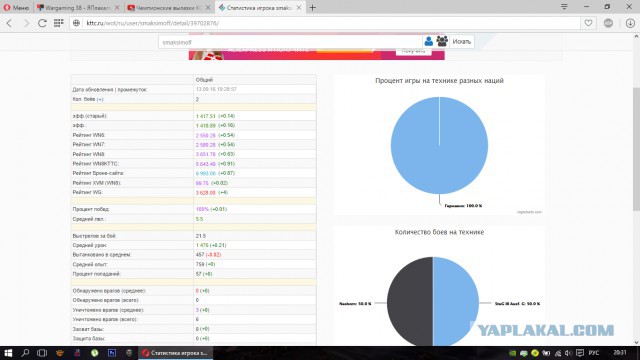The width and height of the screenshot is (640, 360).
Task: Open the Windows Start menu
Action: tap(8, 353)
